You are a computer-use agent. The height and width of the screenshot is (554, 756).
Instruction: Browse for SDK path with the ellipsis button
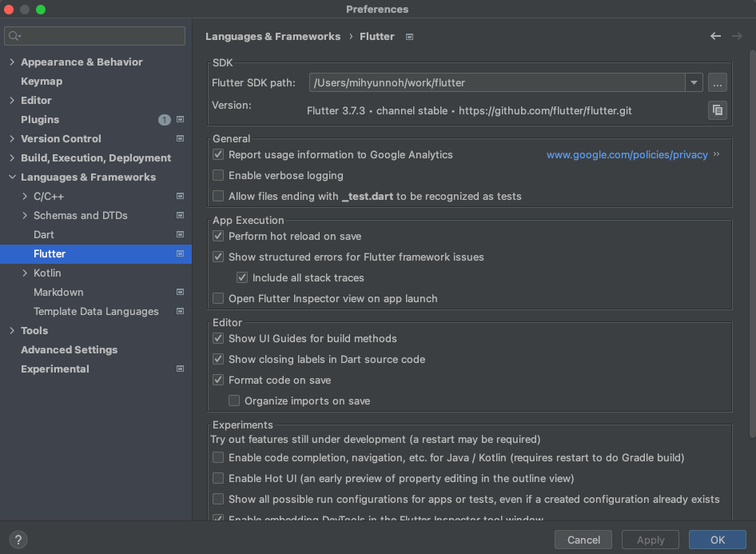[x=718, y=83]
